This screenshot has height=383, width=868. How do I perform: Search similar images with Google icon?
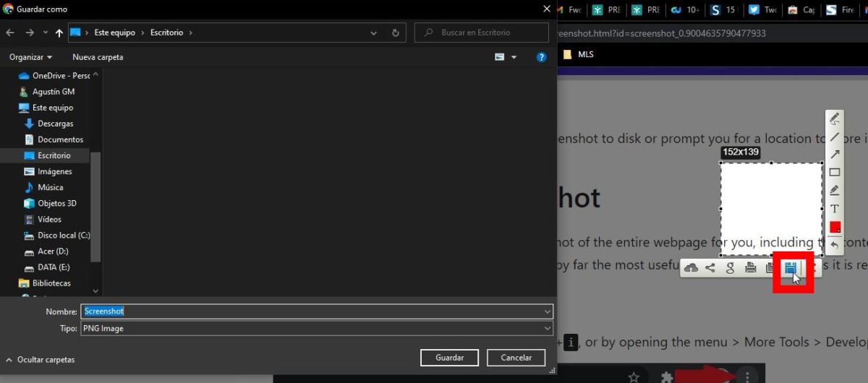coord(731,268)
